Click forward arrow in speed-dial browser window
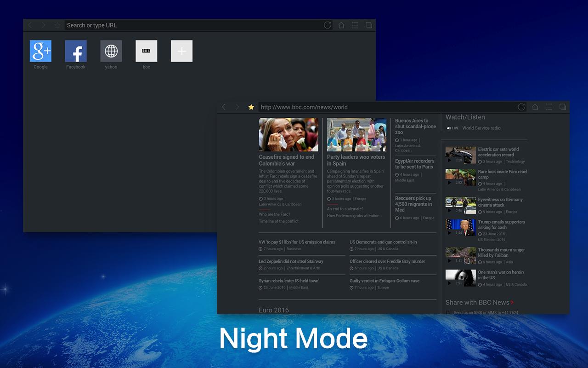588x368 pixels. 44,25
